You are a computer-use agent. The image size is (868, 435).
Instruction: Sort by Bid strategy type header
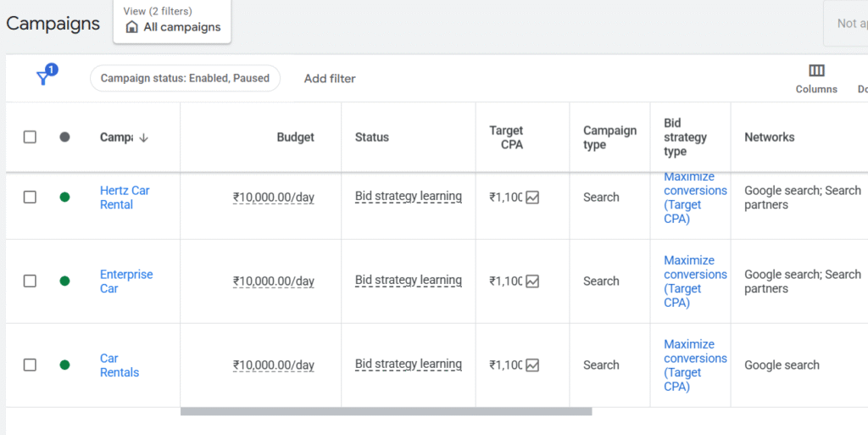[685, 137]
